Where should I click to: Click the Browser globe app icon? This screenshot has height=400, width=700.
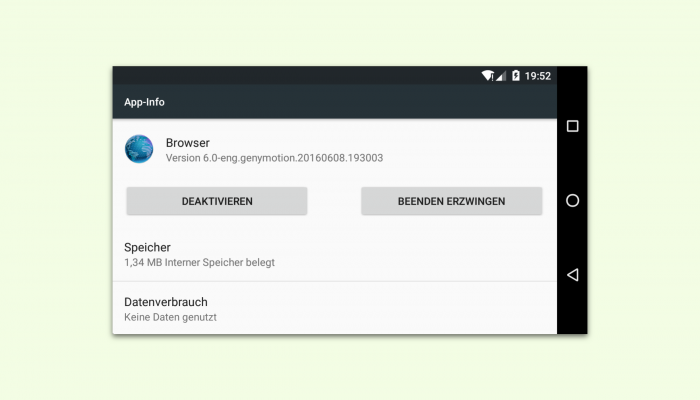(x=139, y=149)
